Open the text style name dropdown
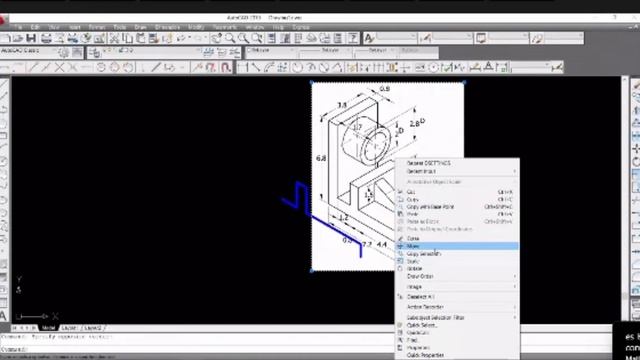 tap(397, 38)
